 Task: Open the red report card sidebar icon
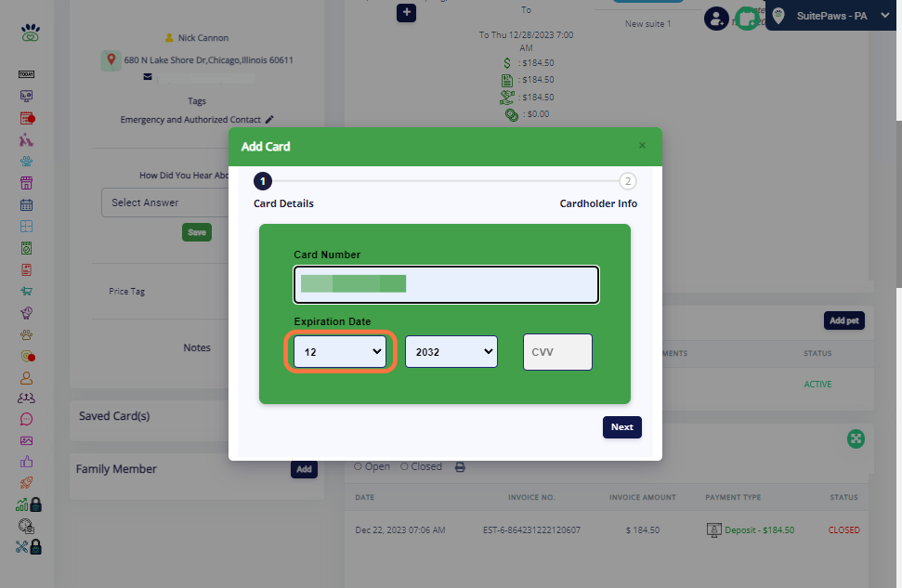click(26, 269)
